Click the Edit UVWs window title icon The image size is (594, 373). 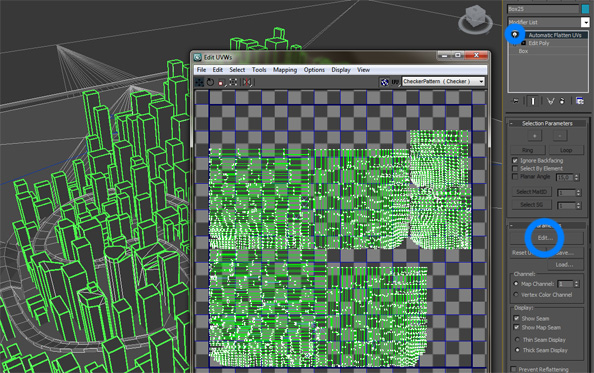pos(197,57)
